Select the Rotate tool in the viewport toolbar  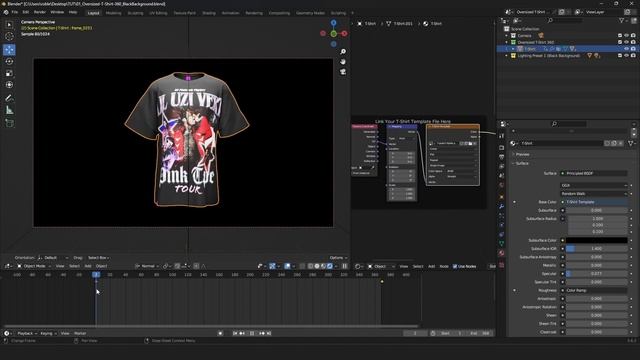(9, 61)
